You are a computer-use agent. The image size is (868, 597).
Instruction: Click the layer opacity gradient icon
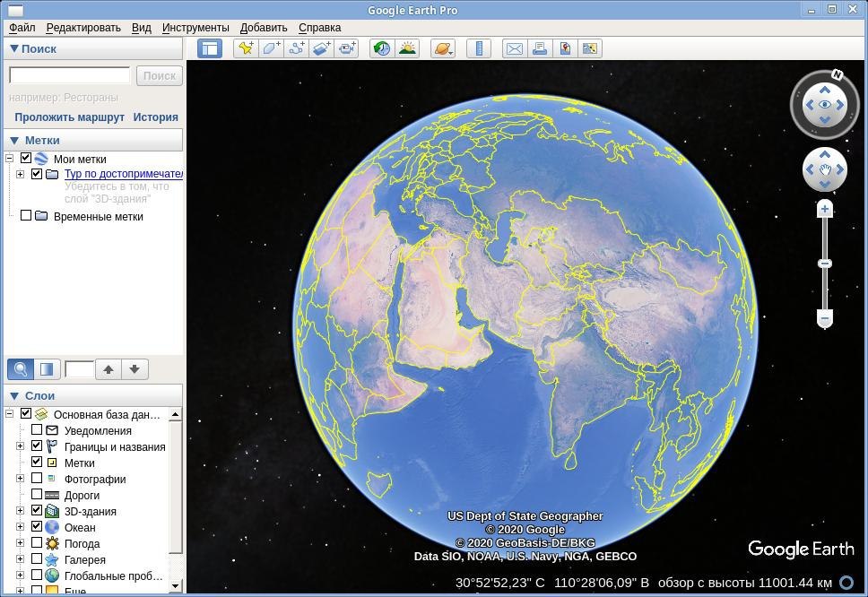[47, 369]
